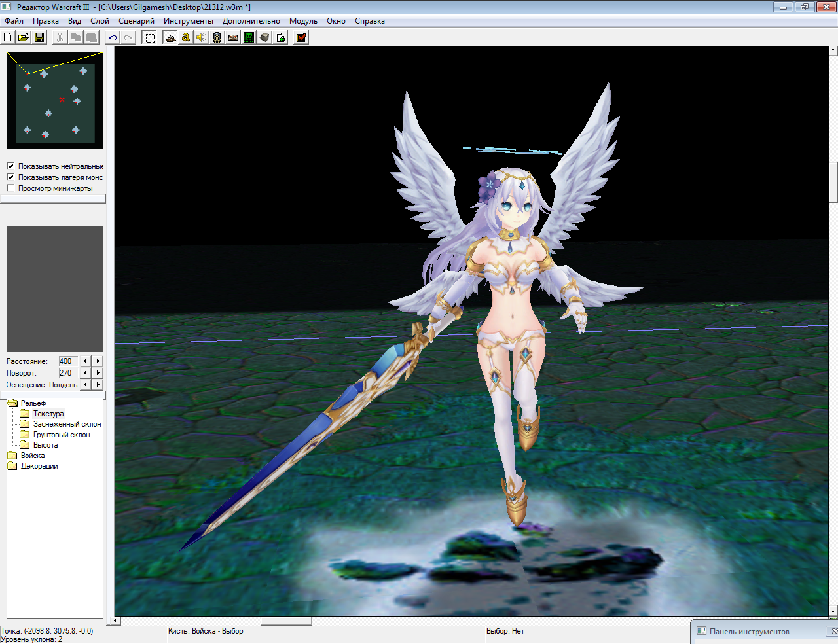Click the Cut scissors icon
The width and height of the screenshot is (838, 644).
coord(60,37)
